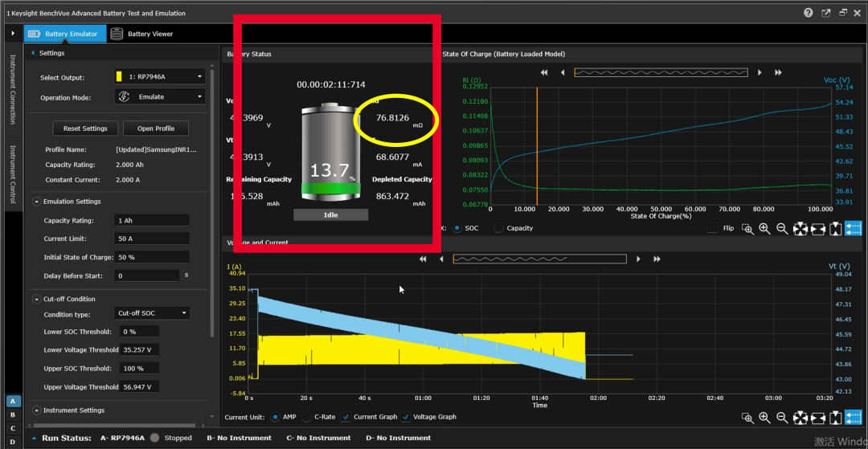
Task: Click the Initial State of Charge field
Action: click(152, 257)
